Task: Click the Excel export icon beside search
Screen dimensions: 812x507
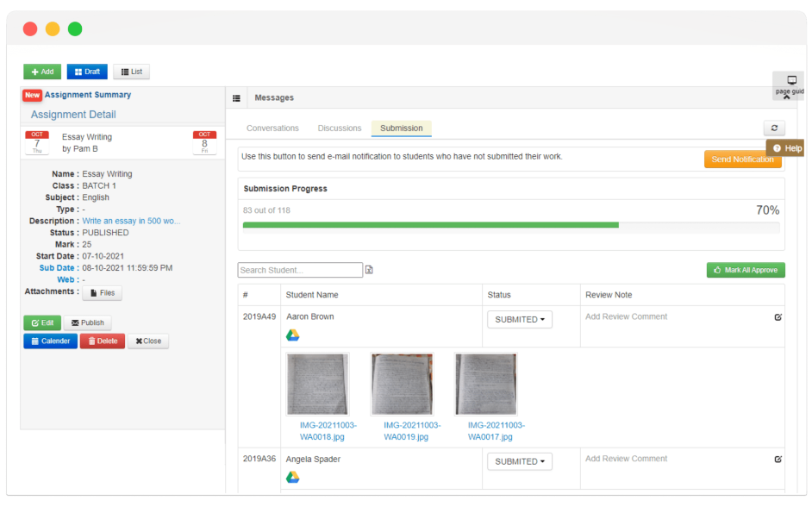Action: click(369, 270)
